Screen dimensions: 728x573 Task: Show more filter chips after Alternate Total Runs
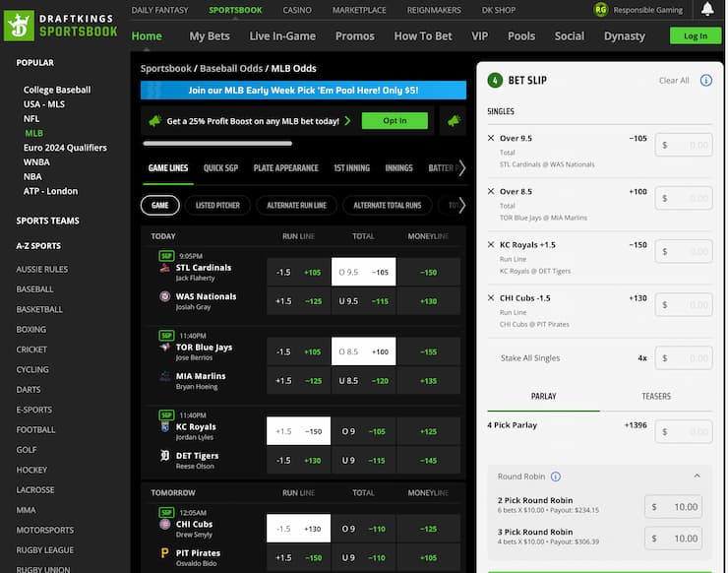(461, 205)
